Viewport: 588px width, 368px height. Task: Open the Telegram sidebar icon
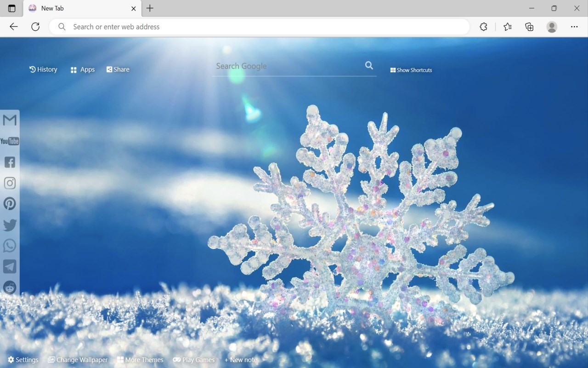tap(10, 267)
